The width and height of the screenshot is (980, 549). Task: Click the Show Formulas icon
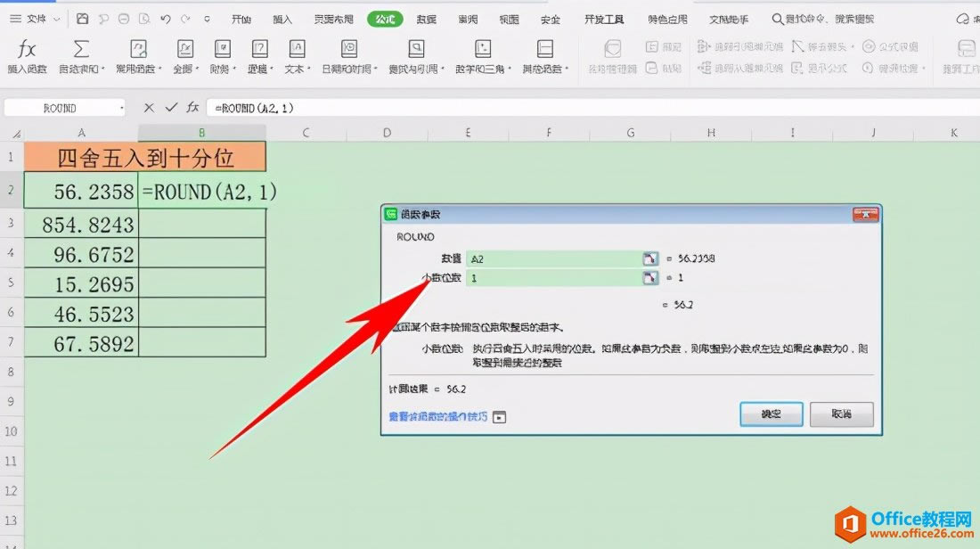tap(796, 68)
